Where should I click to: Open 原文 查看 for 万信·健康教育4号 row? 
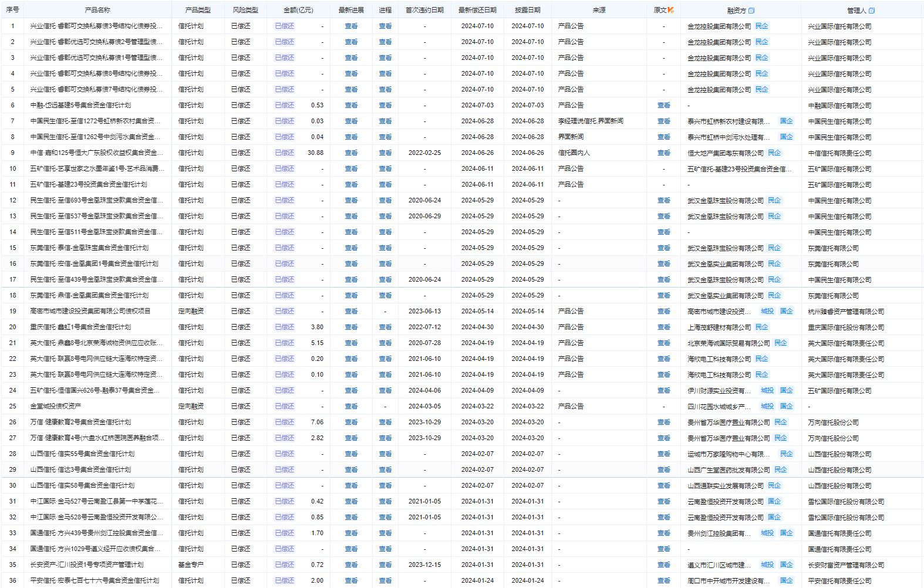pos(664,438)
